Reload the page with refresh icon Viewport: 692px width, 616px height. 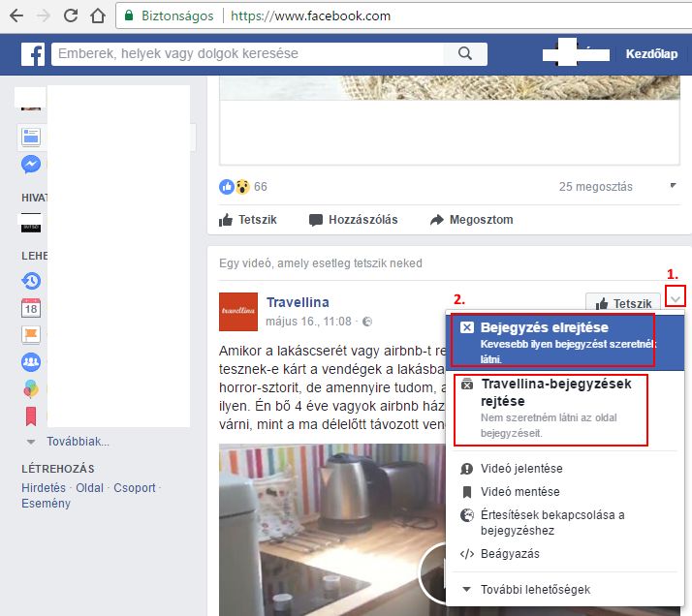[71, 15]
